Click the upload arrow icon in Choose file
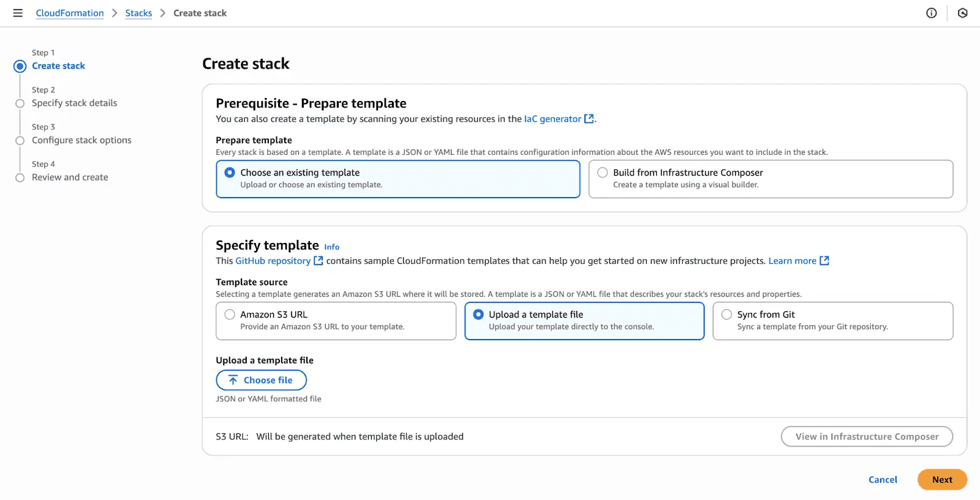This screenshot has width=980, height=500. 233,380
